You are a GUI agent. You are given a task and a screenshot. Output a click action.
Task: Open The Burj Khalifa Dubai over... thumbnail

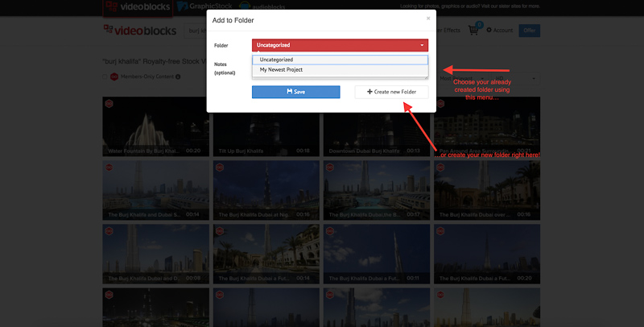[x=487, y=190]
